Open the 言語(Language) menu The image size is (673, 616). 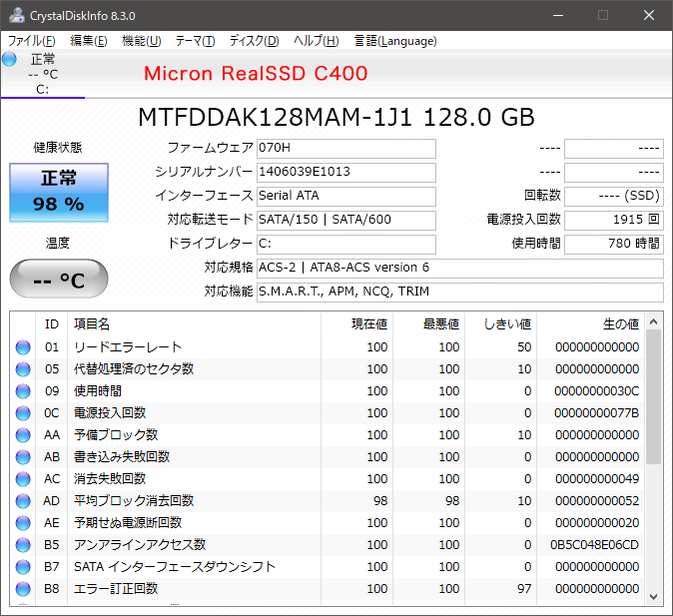[395, 41]
